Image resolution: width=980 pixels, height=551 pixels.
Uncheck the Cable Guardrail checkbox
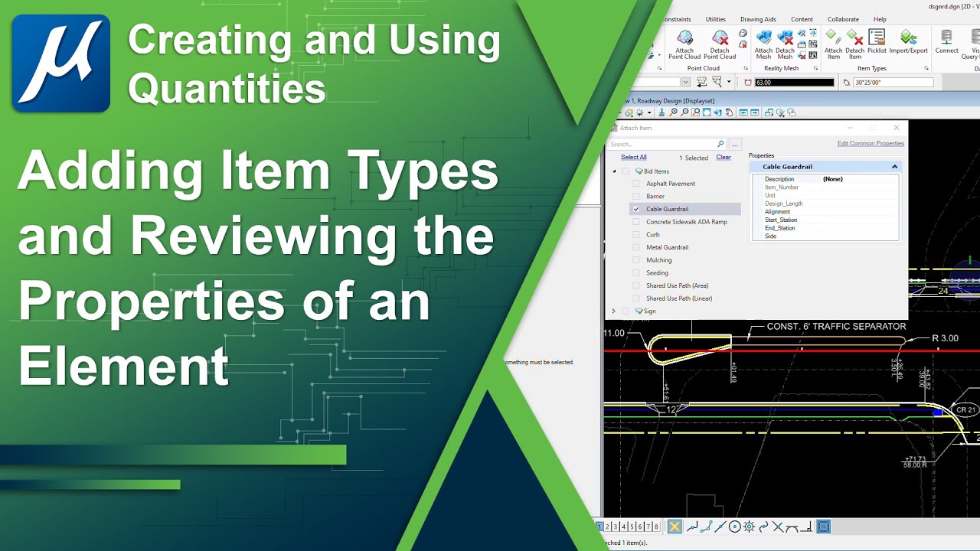pos(636,209)
